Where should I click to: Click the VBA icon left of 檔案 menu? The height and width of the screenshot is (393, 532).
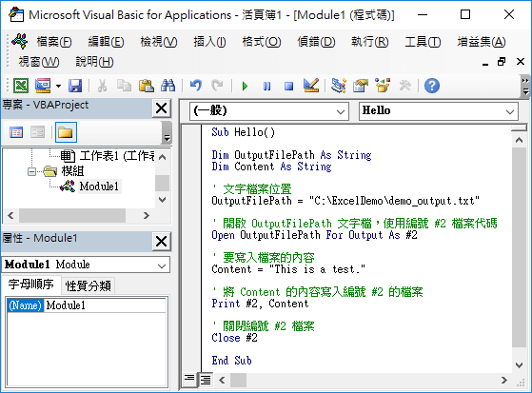pos(20,42)
